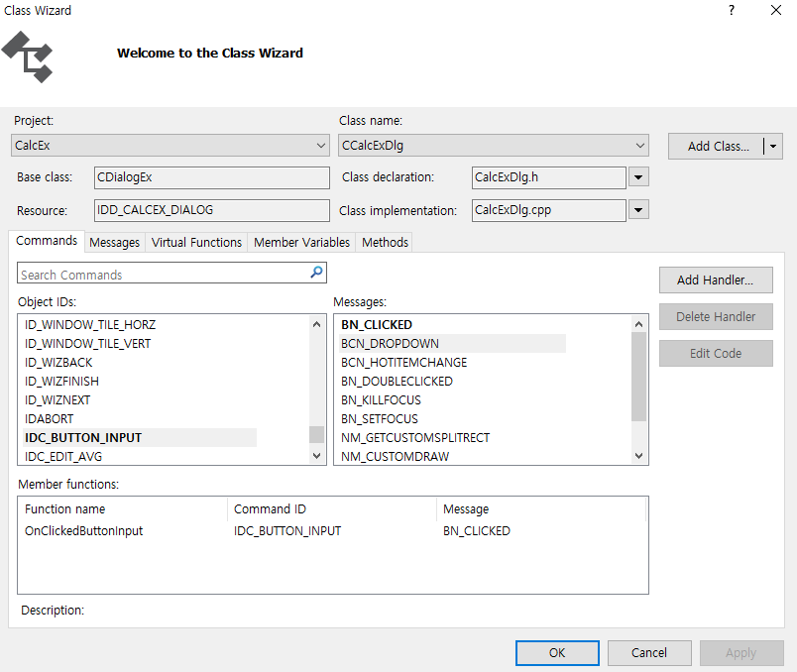
Task: Click the help question mark icon
Action: (x=731, y=10)
